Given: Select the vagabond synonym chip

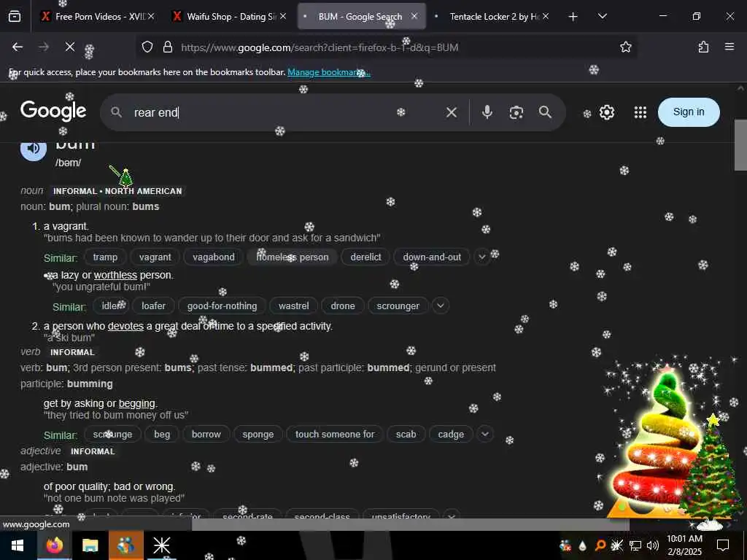Looking at the screenshot, I should tap(214, 257).
